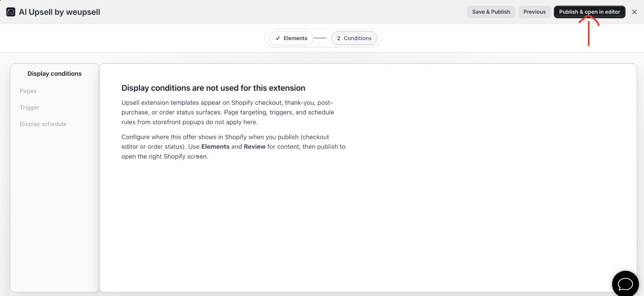
Task: Click Publish & open in editor
Action: tap(590, 12)
